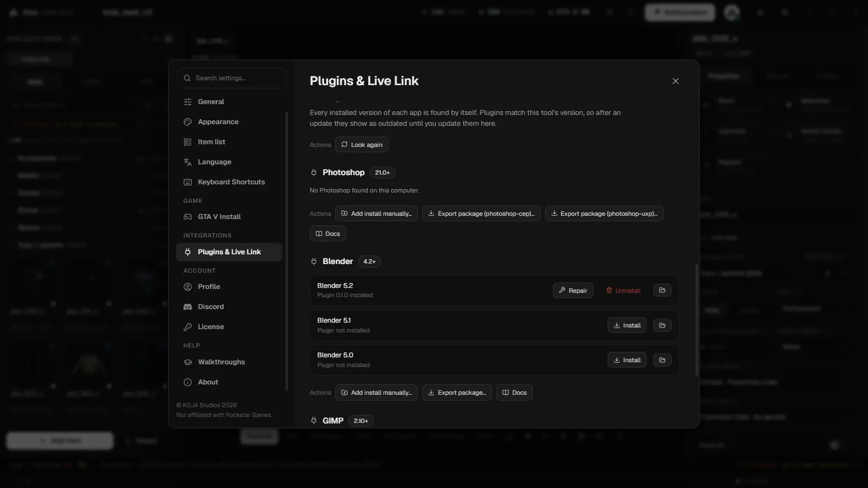Screen dimensions: 868x488
Task: Click the Search settings field
Action: pos(231,78)
